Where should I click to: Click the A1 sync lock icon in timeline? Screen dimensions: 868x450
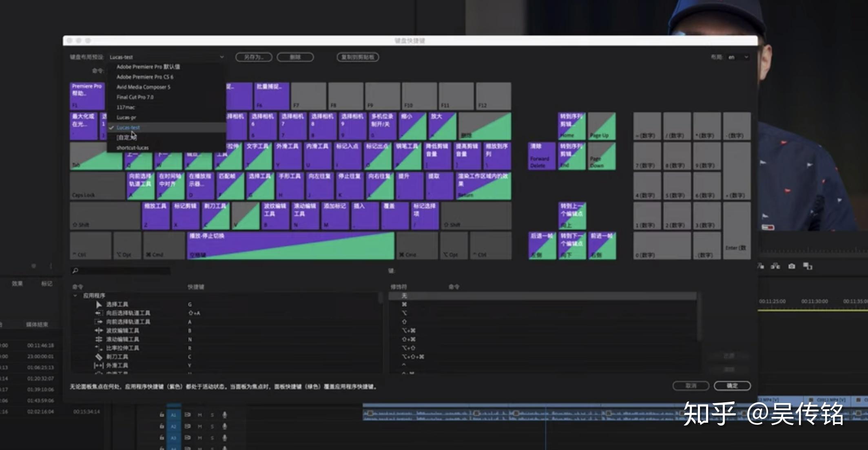[188, 415]
